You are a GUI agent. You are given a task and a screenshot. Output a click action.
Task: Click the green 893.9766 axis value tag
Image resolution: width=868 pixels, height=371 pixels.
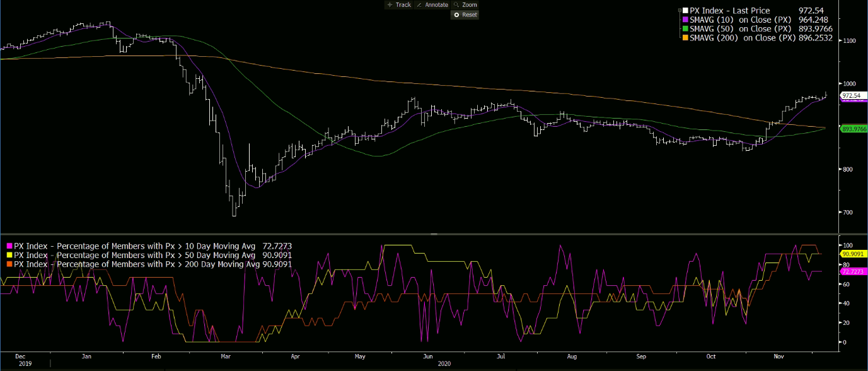tap(853, 129)
